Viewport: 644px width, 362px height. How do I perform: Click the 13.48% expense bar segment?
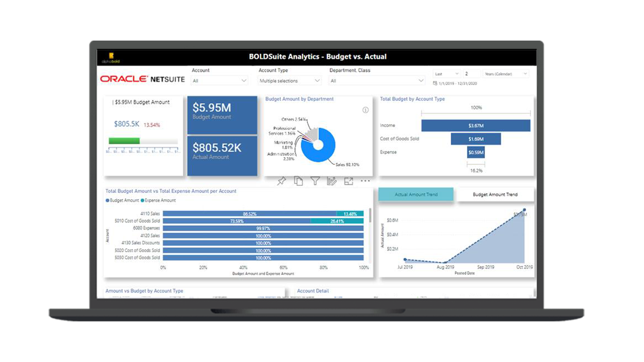(350, 214)
